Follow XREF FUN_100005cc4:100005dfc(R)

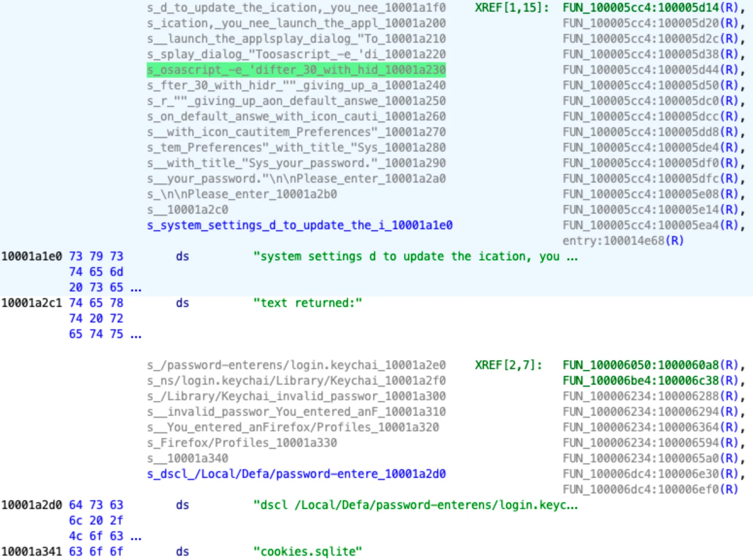(650, 179)
